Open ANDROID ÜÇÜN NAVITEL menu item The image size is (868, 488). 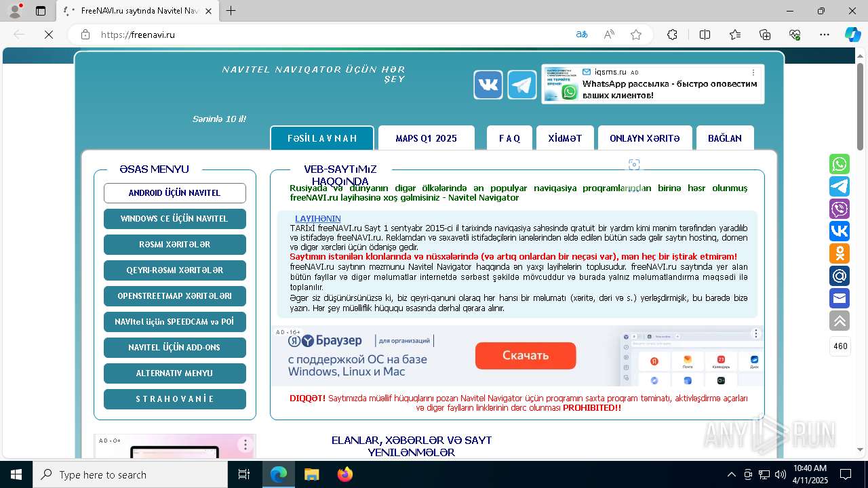[175, 193]
